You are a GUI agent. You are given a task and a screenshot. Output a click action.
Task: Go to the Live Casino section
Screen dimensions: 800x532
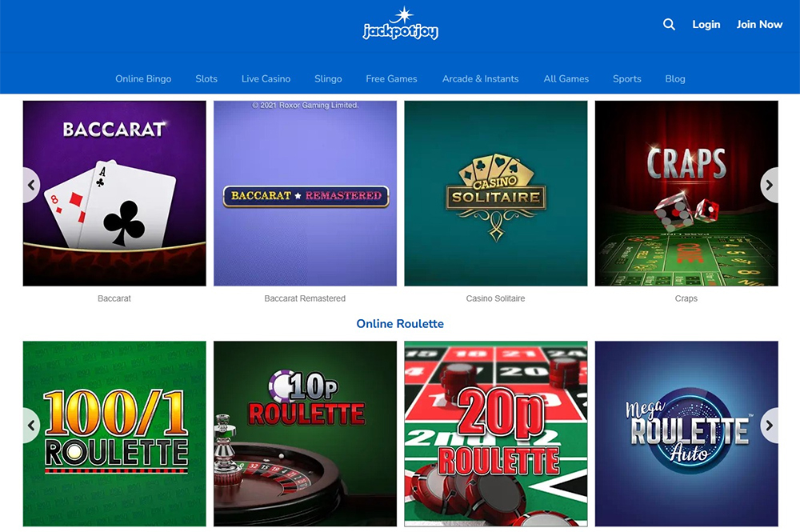pyautogui.click(x=266, y=78)
